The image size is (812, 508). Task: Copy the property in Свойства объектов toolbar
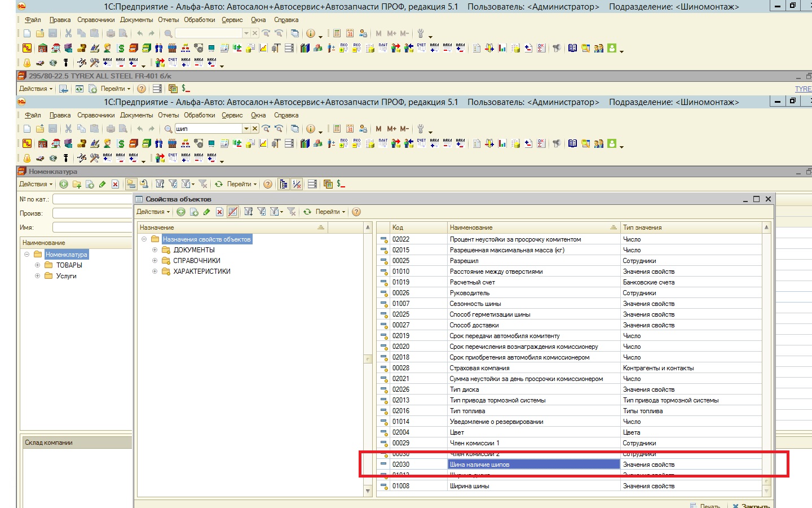pos(194,212)
